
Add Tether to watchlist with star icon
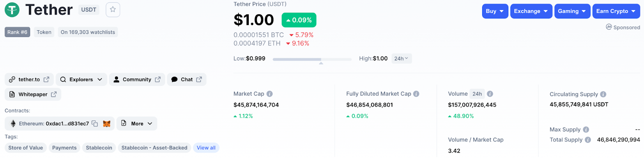pos(113,10)
